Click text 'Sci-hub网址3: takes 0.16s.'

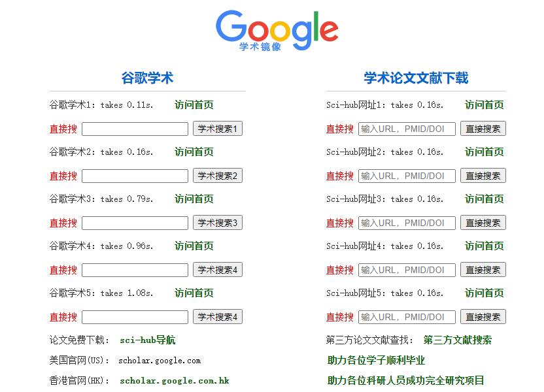coord(384,199)
